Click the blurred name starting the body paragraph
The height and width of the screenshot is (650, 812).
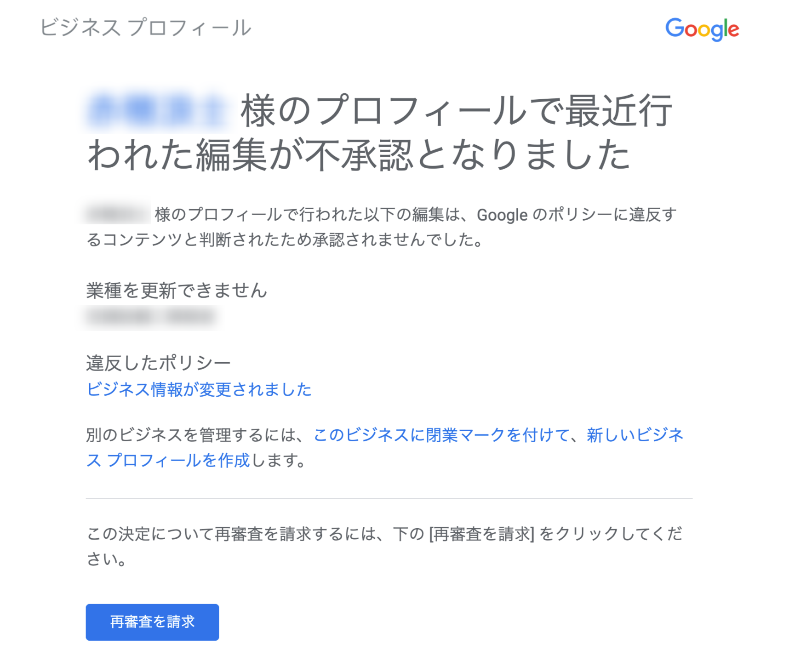pyautogui.click(x=117, y=214)
